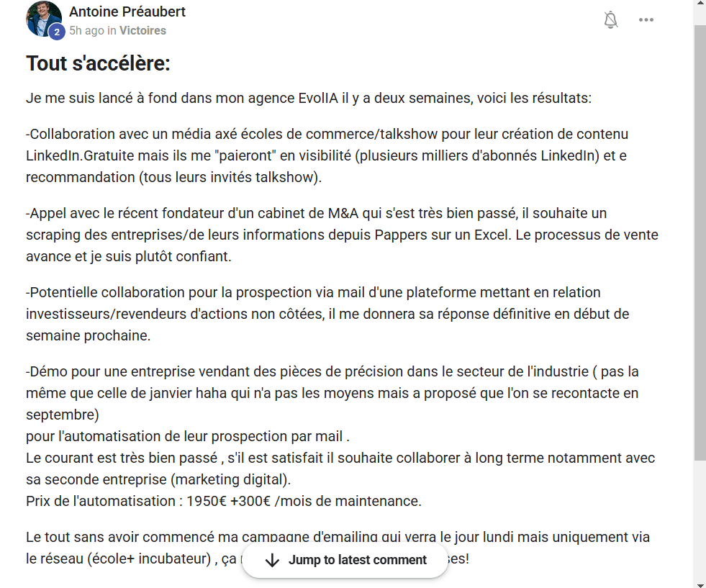Open Antoine Préaubert's profile name link
The height and width of the screenshot is (588, 706).
(x=127, y=12)
